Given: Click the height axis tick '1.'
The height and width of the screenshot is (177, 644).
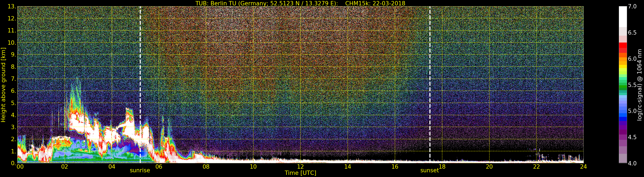Looking at the screenshot, I should click(13, 151).
